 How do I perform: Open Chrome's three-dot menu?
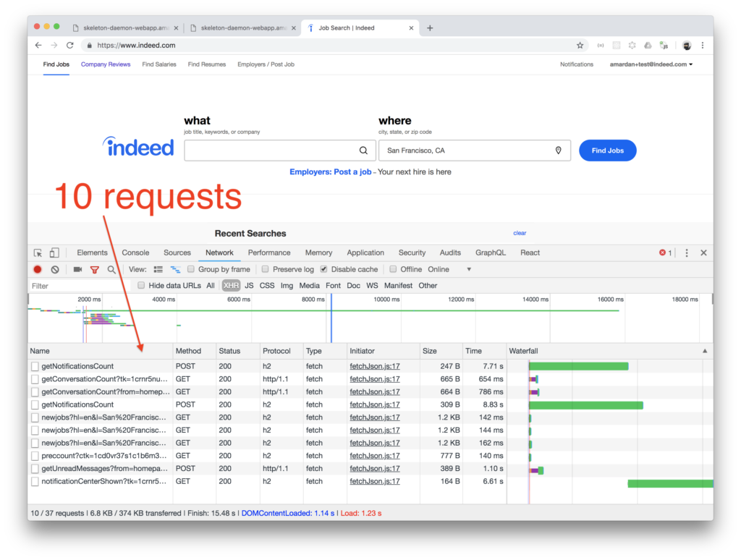click(702, 46)
